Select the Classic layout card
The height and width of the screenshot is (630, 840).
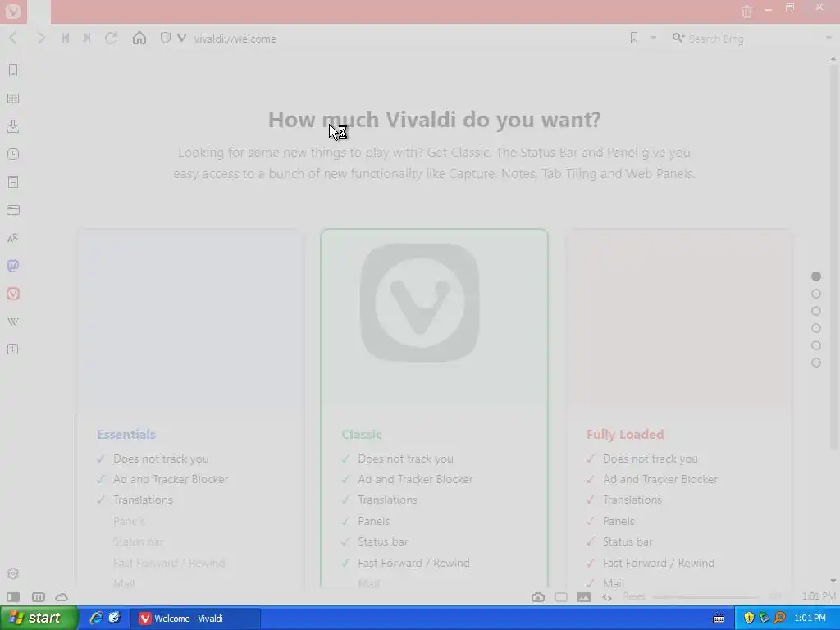[435, 409]
